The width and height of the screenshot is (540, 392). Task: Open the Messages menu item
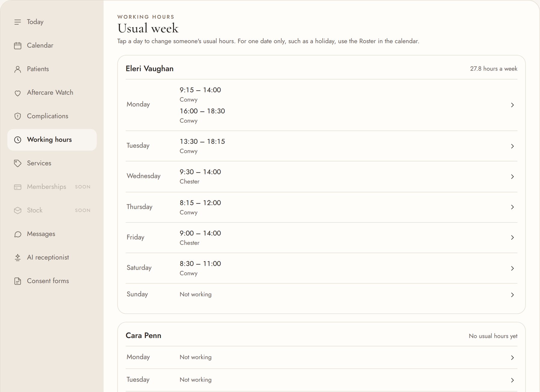[x=52, y=234]
